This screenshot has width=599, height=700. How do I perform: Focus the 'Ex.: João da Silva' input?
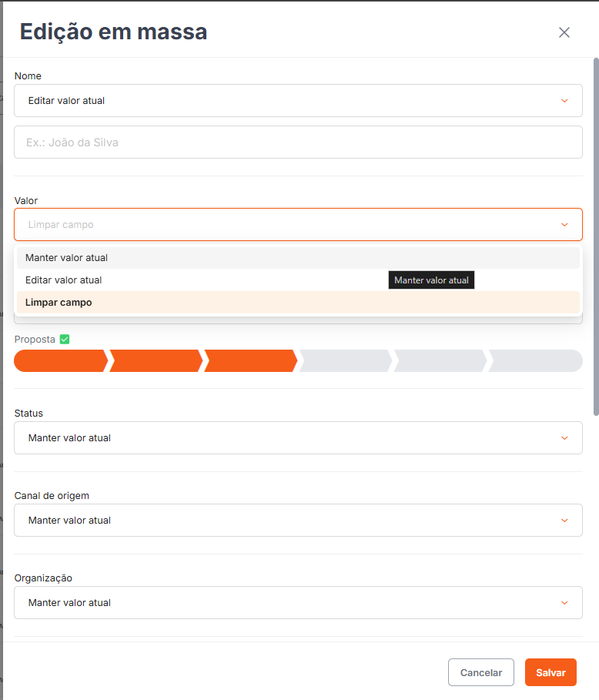coord(298,142)
